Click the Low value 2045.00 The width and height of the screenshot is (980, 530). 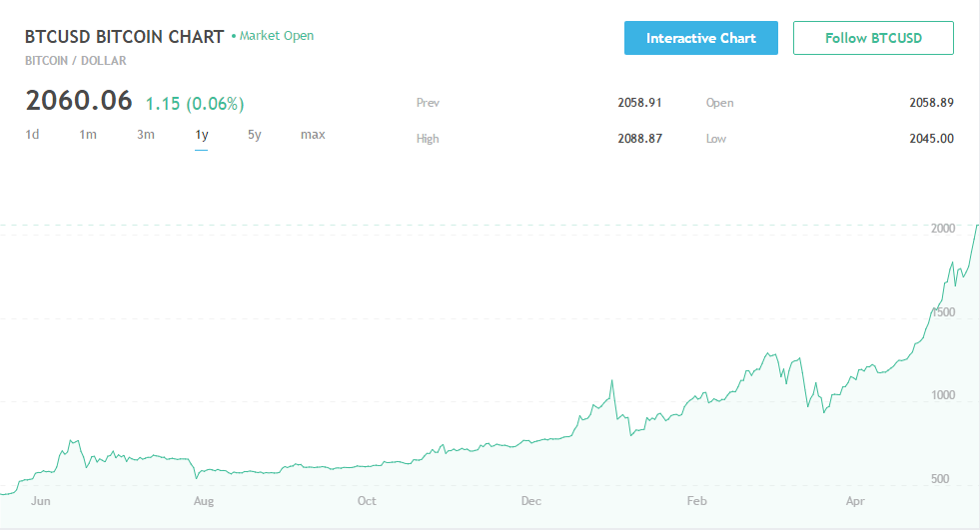point(931,139)
